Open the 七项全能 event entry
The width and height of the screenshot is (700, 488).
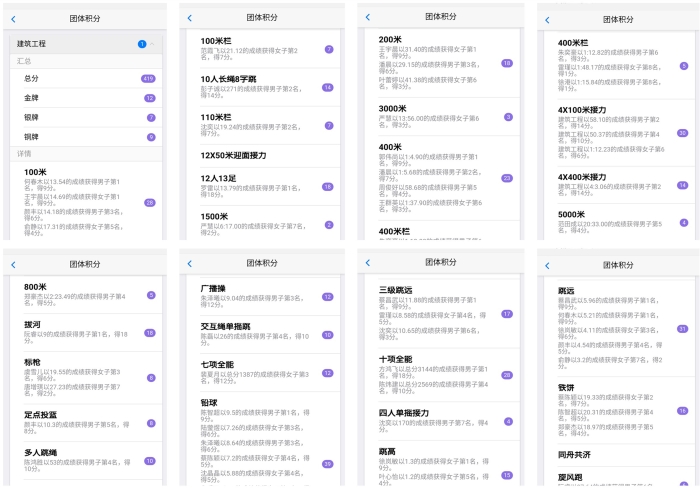tap(260, 363)
